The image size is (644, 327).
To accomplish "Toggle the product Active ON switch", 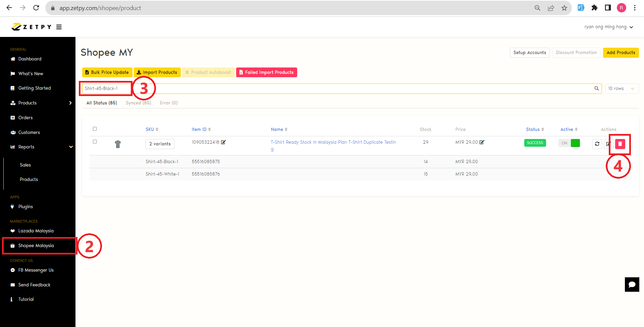I will click(569, 143).
